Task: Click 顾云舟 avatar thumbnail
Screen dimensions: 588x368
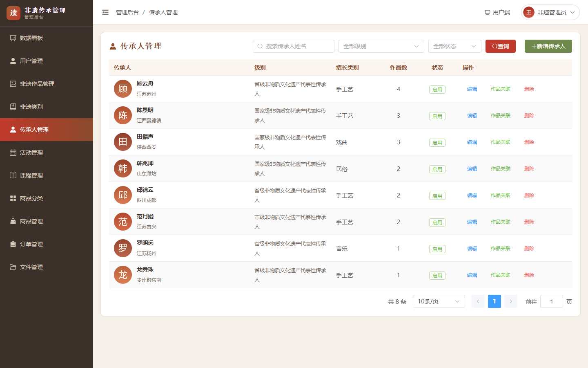Action: coord(123,89)
